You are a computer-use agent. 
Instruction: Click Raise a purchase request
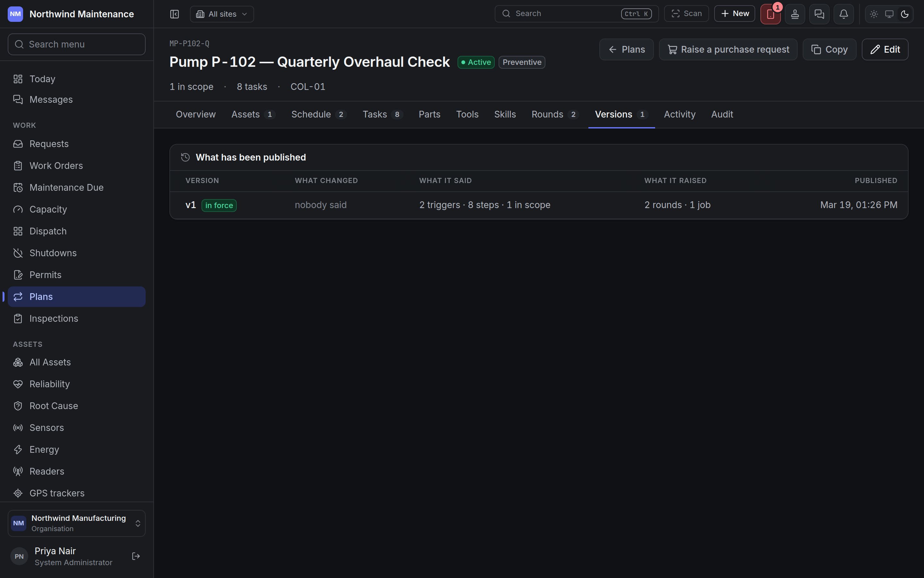coord(728,49)
